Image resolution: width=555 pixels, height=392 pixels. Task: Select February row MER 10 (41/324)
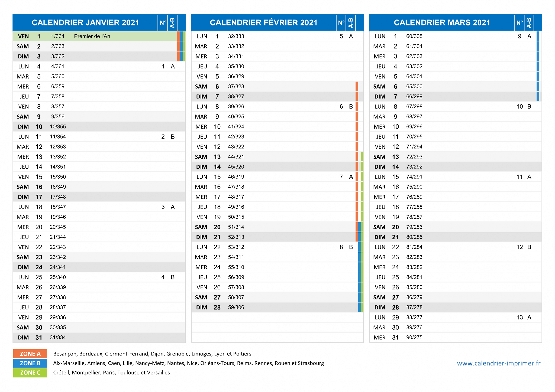tap(277, 127)
